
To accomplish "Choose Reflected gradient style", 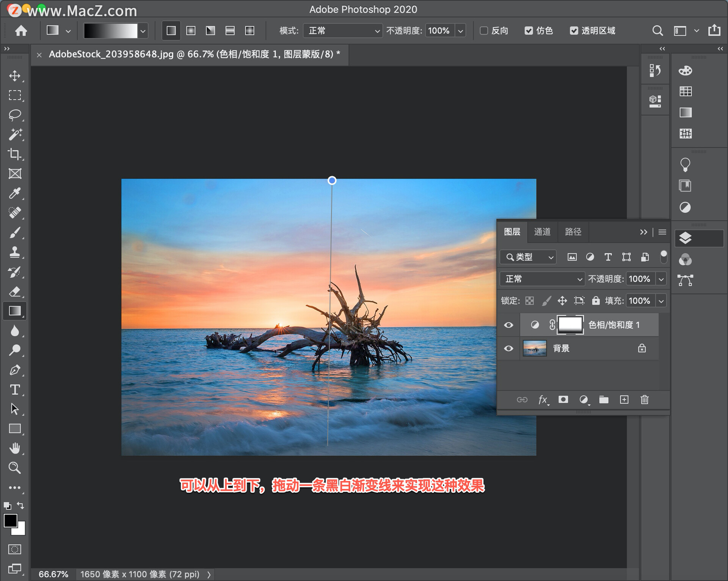I will point(230,30).
